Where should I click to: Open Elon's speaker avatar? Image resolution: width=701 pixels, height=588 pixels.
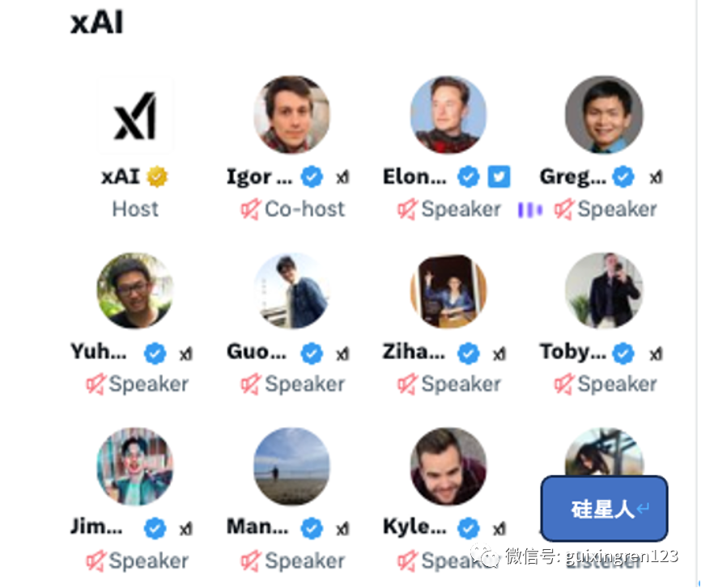pyautogui.click(x=448, y=115)
